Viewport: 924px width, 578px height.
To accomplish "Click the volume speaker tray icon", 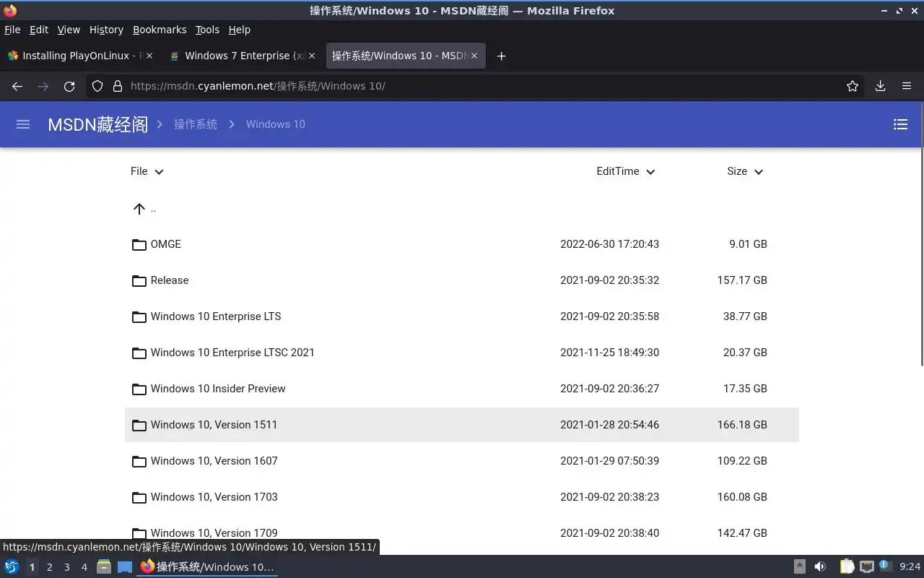I will click(820, 567).
